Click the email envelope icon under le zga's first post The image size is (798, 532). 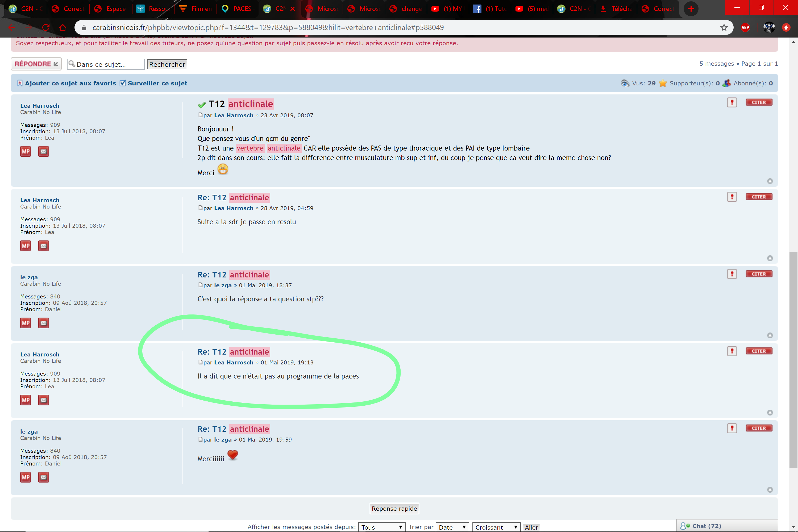coord(43,323)
